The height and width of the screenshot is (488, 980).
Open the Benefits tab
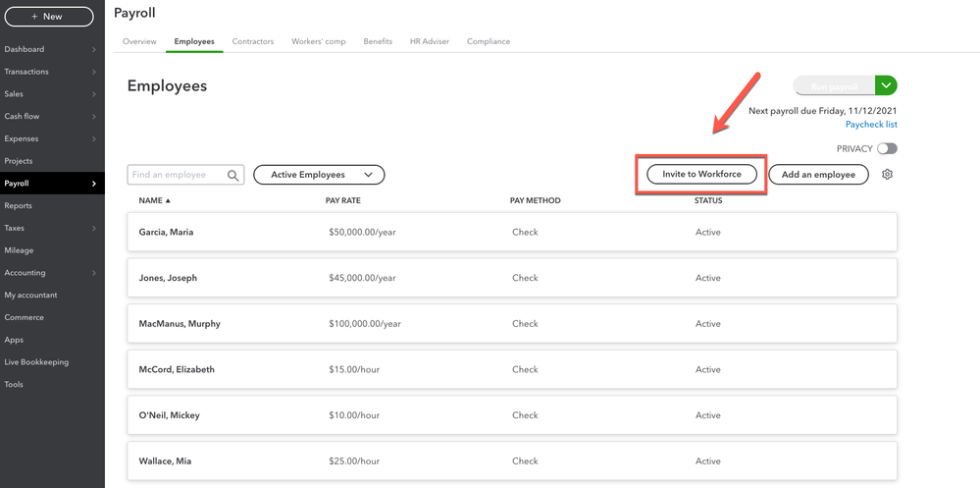(378, 41)
